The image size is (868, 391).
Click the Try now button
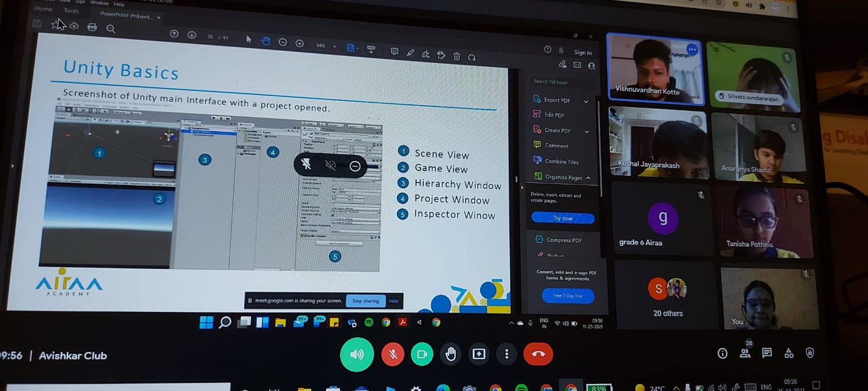tap(563, 219)
